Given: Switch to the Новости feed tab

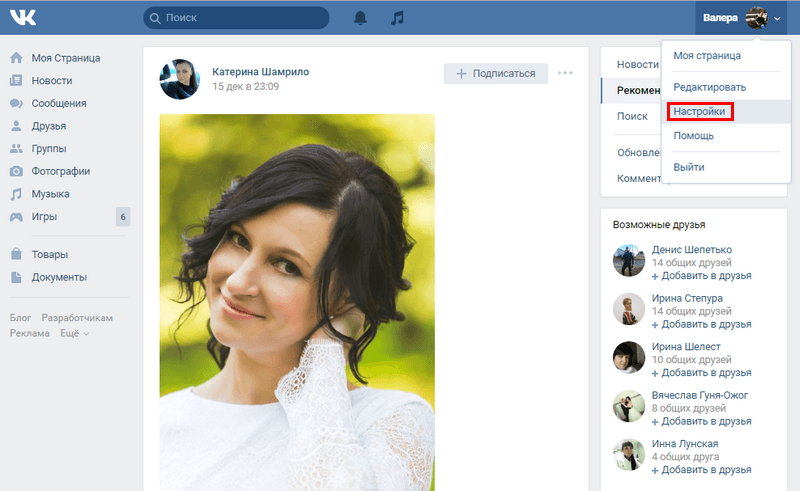Looking at the screenshot, I should click(638, 64).
